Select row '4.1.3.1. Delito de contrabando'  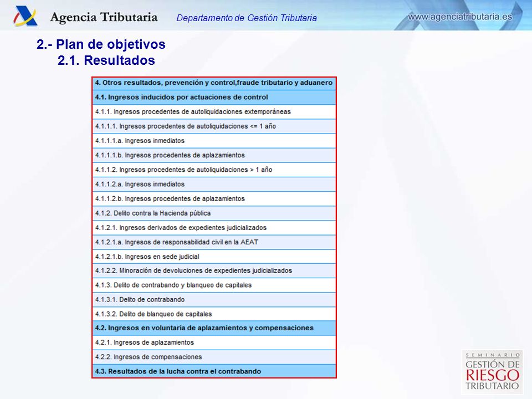214,300
